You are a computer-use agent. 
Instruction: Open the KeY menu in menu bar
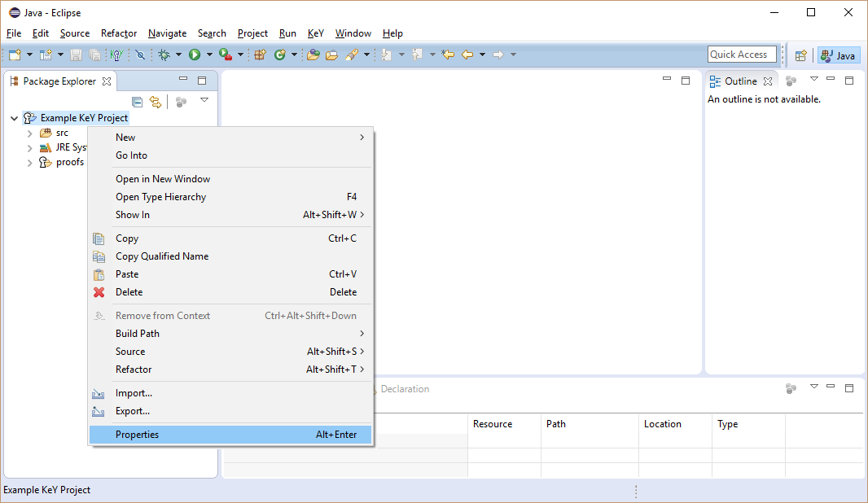point(315,33)
